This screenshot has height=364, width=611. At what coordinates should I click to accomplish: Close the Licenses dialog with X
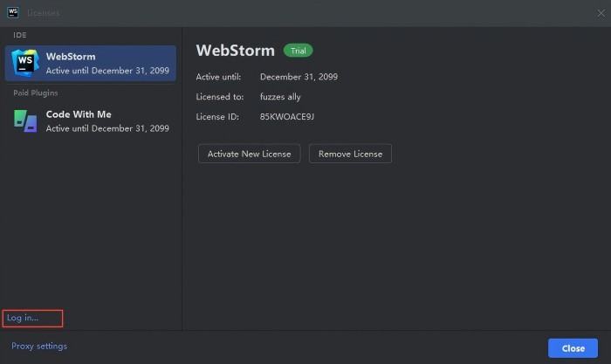601,13
